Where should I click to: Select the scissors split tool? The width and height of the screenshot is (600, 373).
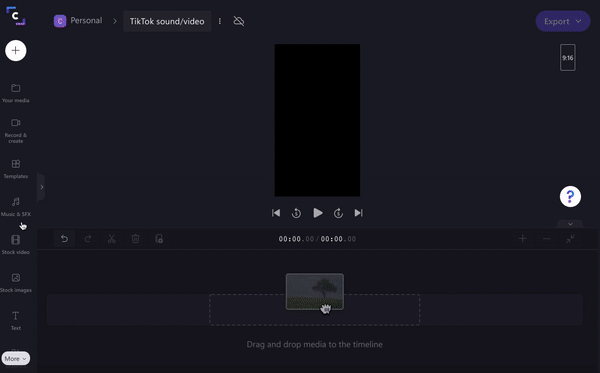tap(112, 239)
